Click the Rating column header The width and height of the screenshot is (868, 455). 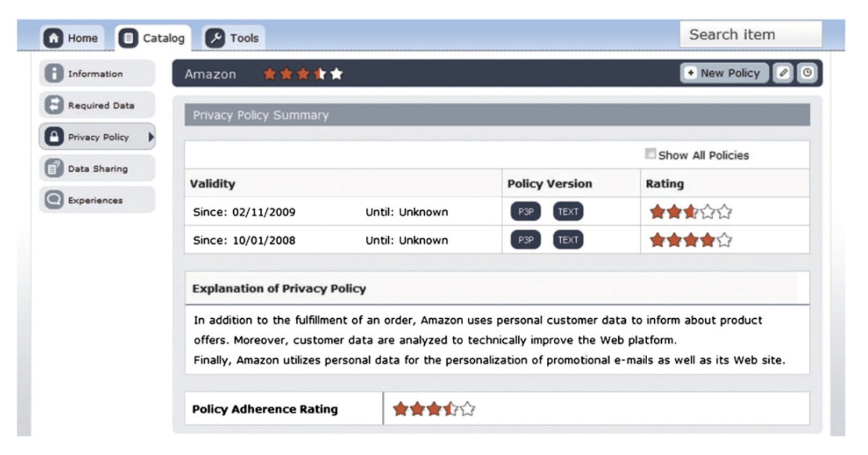coord(665,184)
